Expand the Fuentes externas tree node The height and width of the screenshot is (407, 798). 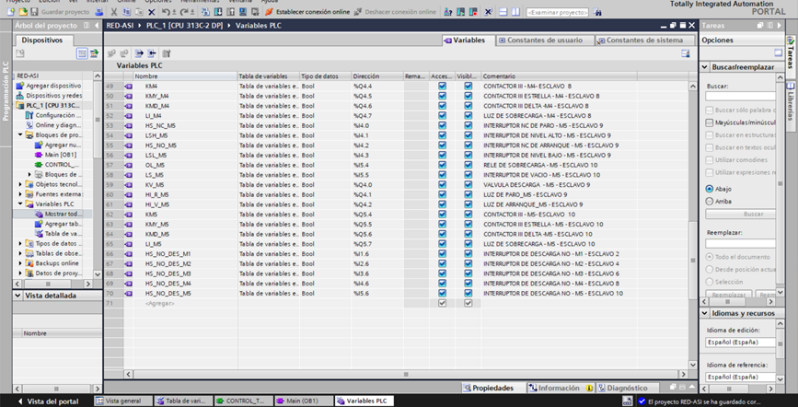[x=20, y=194]
